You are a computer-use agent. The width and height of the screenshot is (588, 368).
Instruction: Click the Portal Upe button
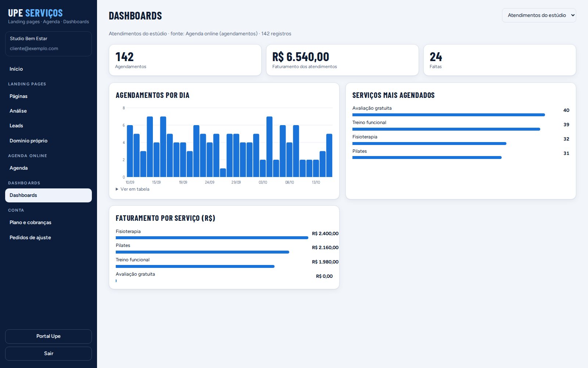click(x=49, y=336)
